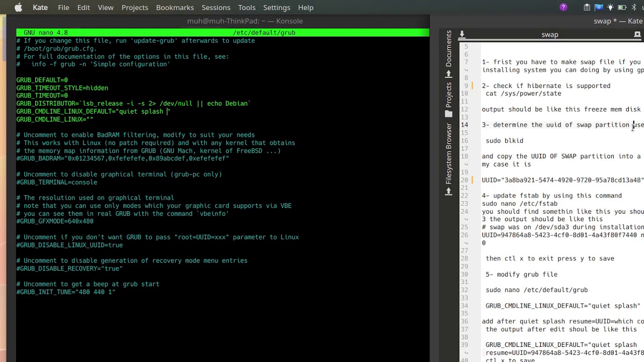The width and height of the screenshot is (644, 362).
Task: Select the swap document tab in Kate
Action: (550, 35)
